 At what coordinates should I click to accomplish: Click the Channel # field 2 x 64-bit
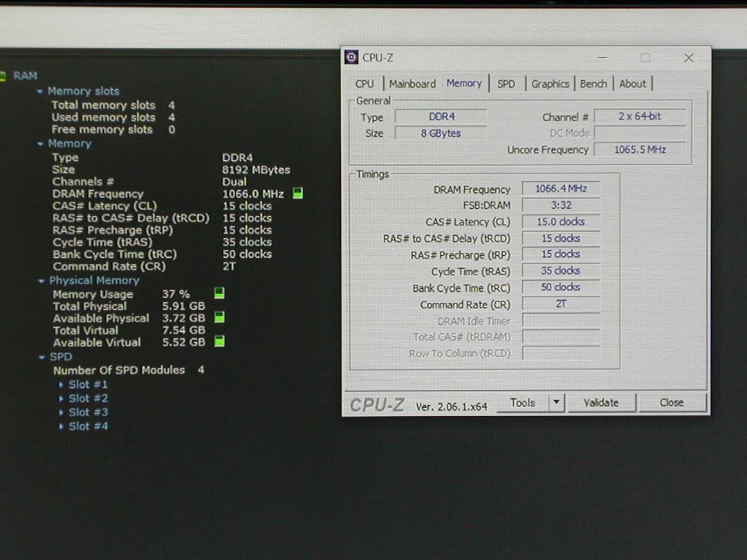[x=640, y=116]
